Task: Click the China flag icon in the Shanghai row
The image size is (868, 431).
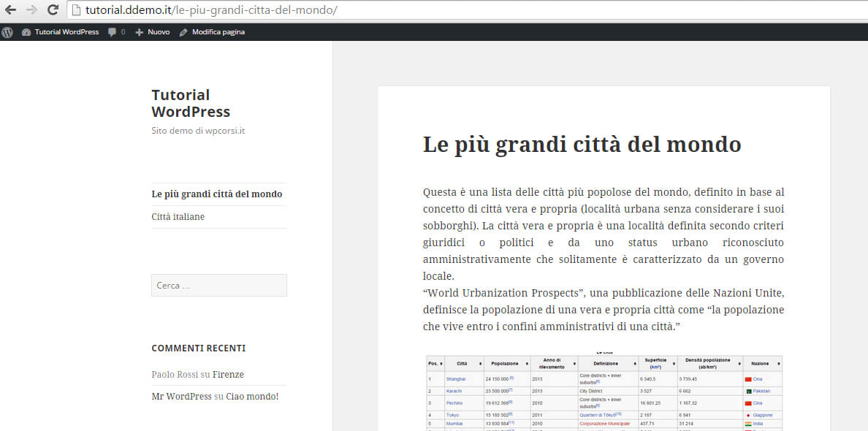Action: click(x=748, y=379)
